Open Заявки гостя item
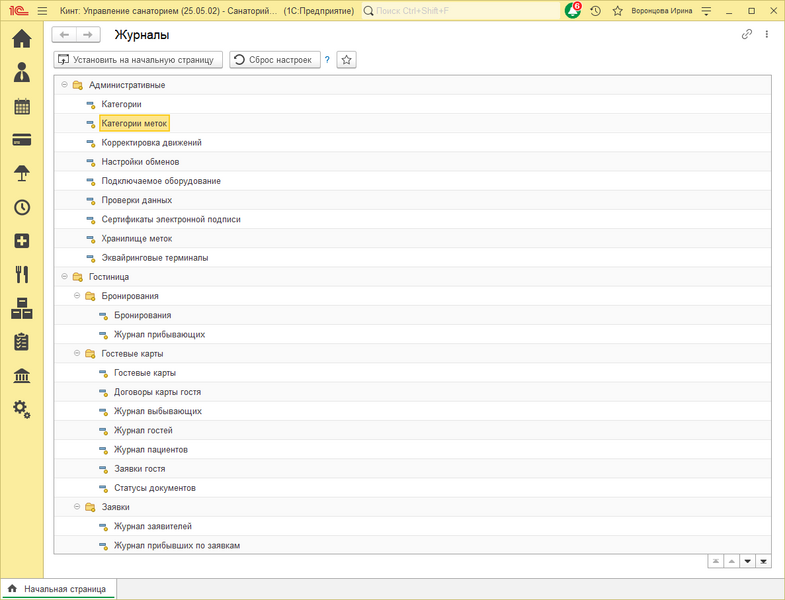 pos(140,469)
